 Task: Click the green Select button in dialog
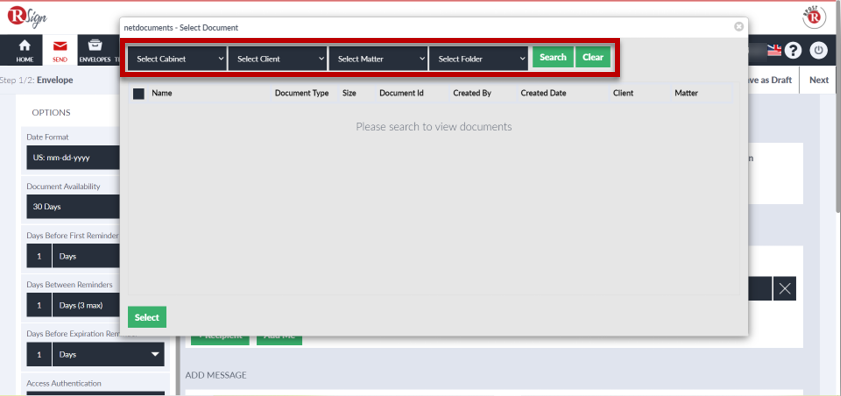(x=147, y=317)
